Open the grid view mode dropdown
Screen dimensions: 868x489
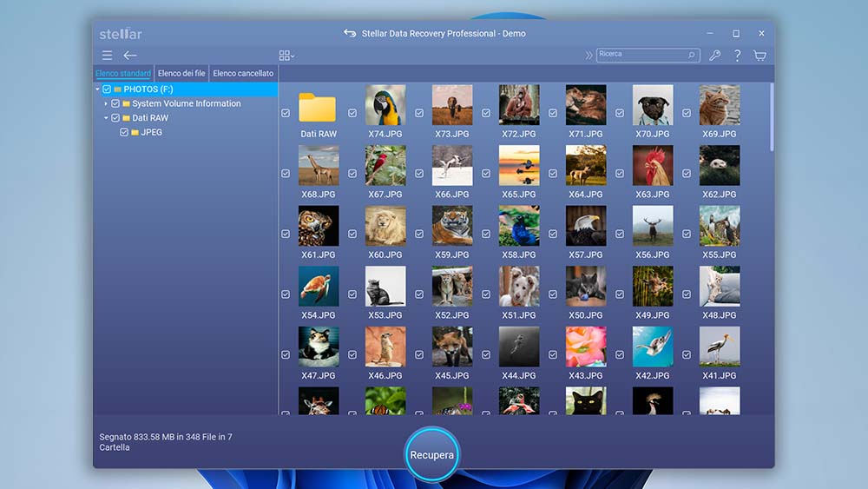coord(286,56)
